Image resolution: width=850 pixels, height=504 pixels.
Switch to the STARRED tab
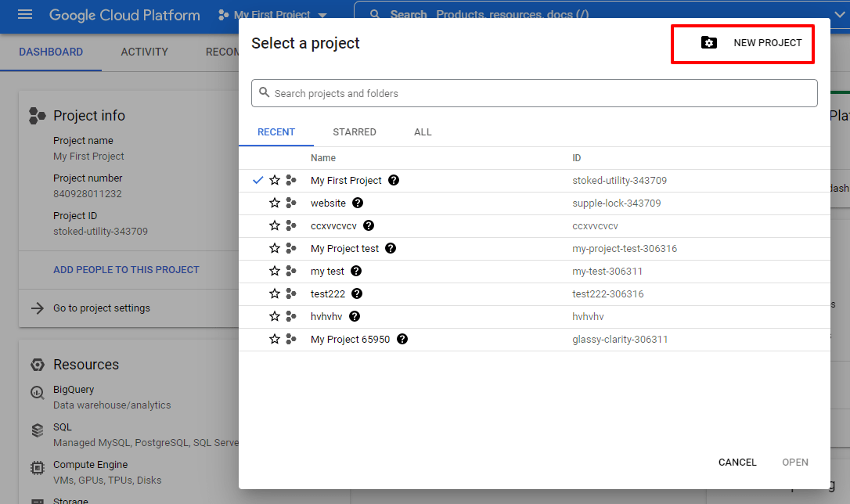click(355, 132)
